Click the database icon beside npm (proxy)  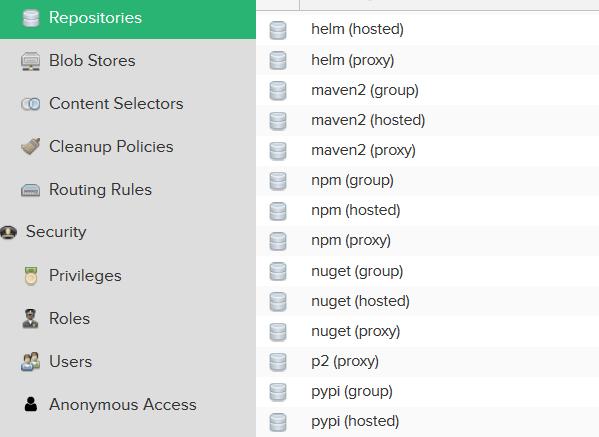[278, 241]
